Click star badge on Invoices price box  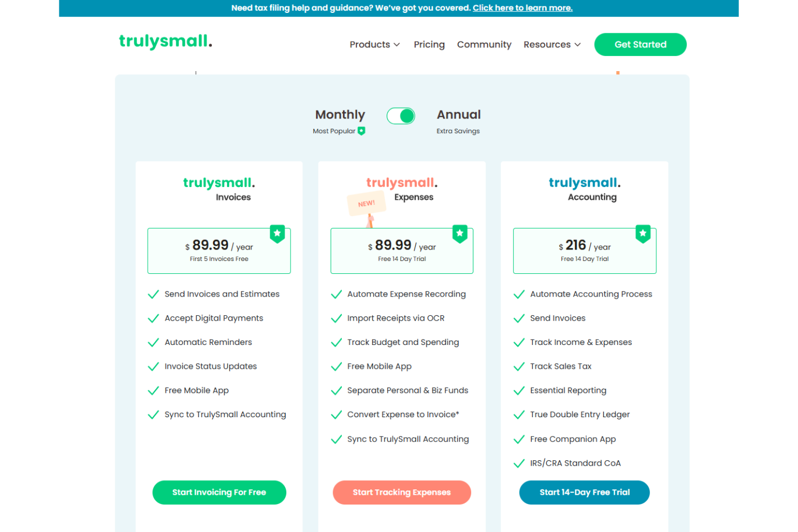277,234
